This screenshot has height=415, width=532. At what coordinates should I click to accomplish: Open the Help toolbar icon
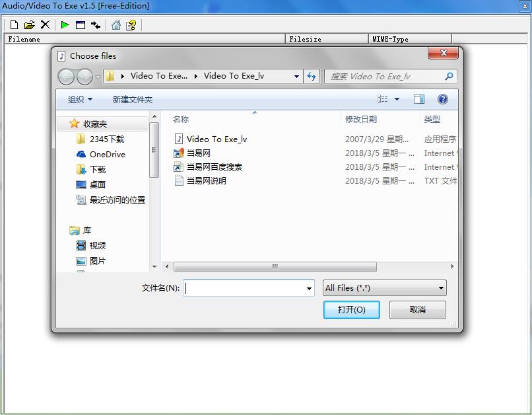tap(131, 25)
